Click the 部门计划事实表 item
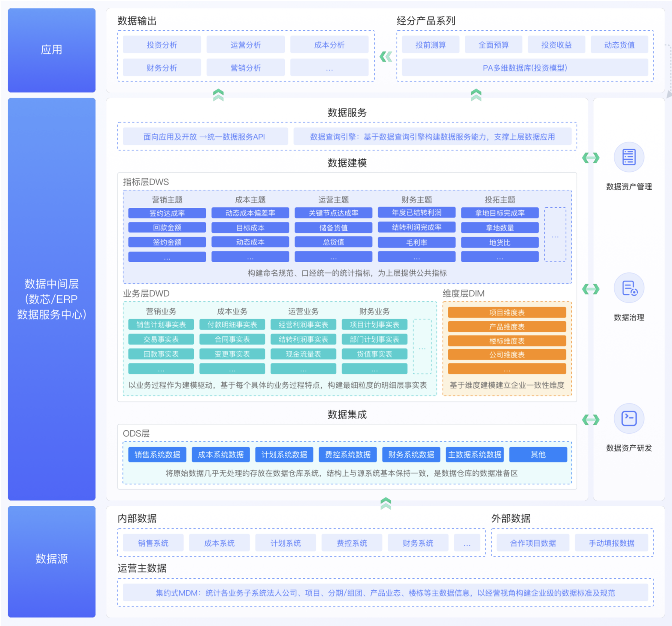672x626 pixels. coord(374,339)
